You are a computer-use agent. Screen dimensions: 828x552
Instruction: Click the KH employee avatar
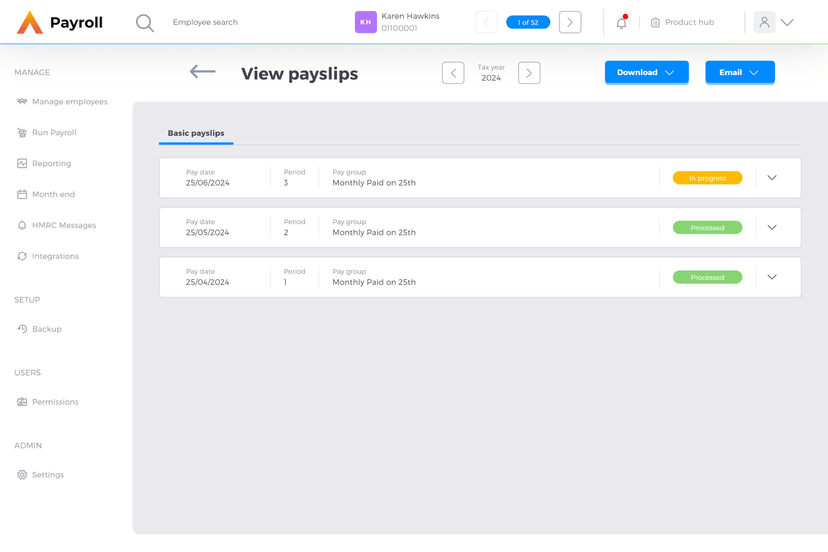click(x=366, y=22)
